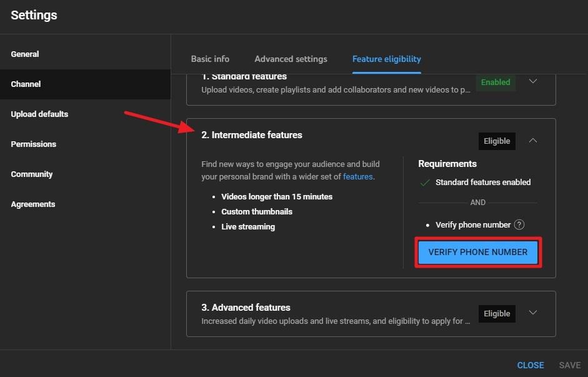Click the 'Requirements' heading

[447, 164]
